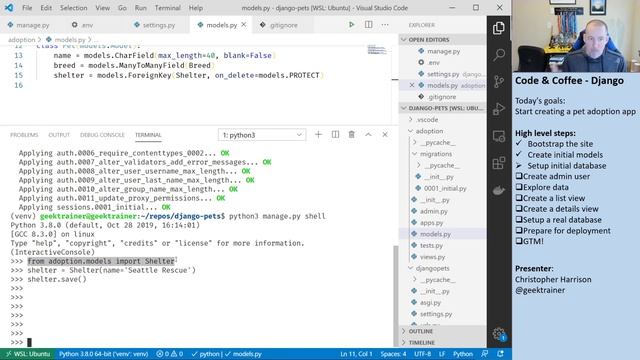Screen dimensions: 640x360
Task: Open asgi.py in djangopets folder
Action: pos(430,302)
